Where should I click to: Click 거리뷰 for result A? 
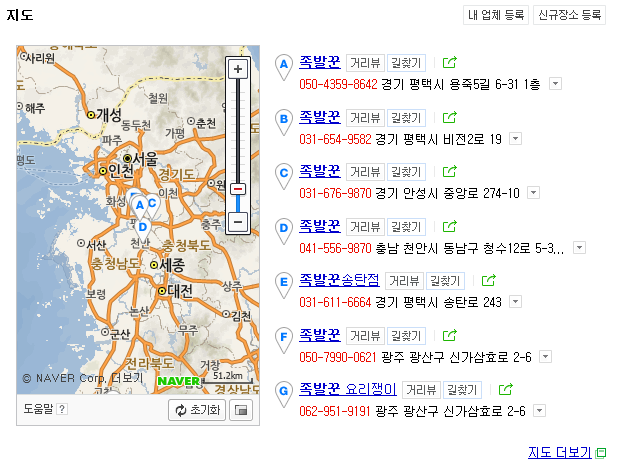pos(365,63)
